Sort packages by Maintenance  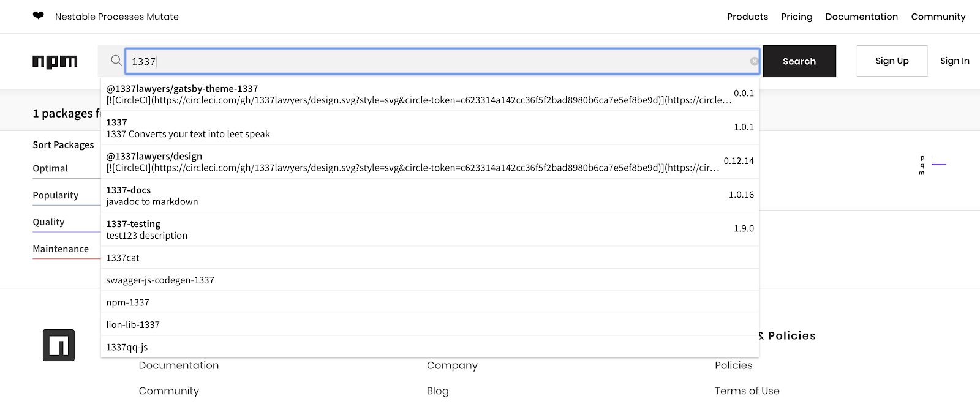pyautogui.click(x=61, y=249)
